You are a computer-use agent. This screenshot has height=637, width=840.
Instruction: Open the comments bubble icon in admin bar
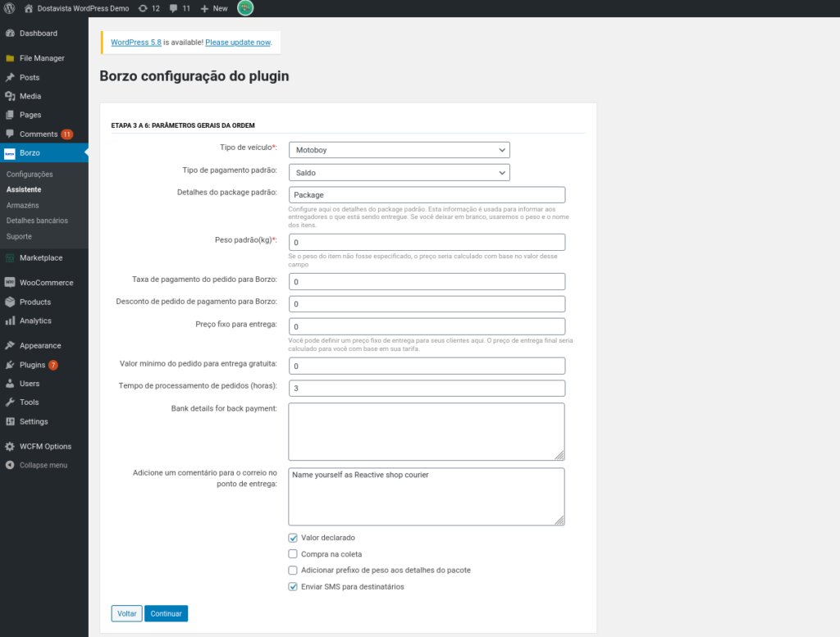click(174, 8)
